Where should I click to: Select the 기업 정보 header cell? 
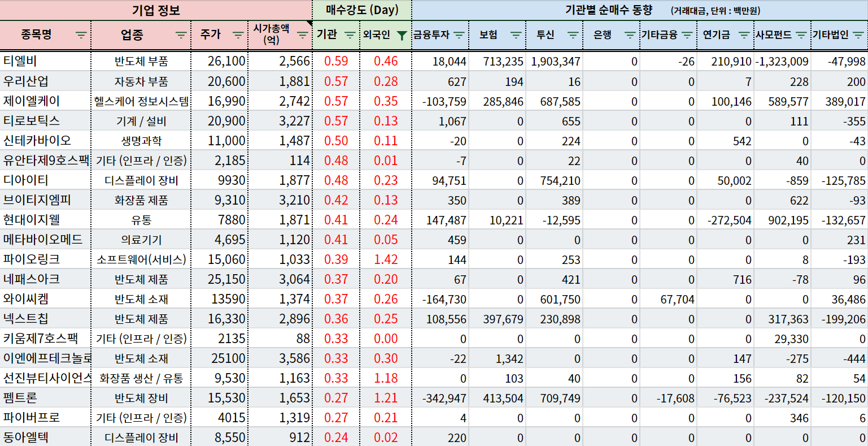pyautogui.click(x=156, y=10)
